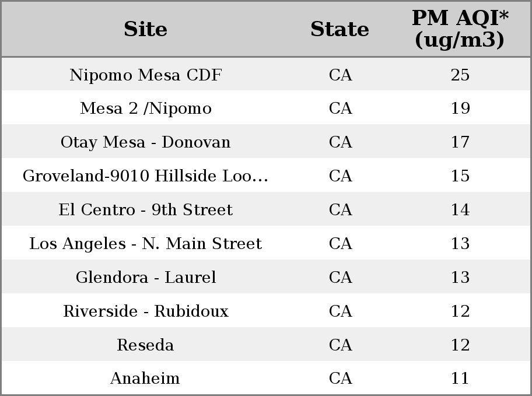Click the Anaheim site name

pos(145,378)
